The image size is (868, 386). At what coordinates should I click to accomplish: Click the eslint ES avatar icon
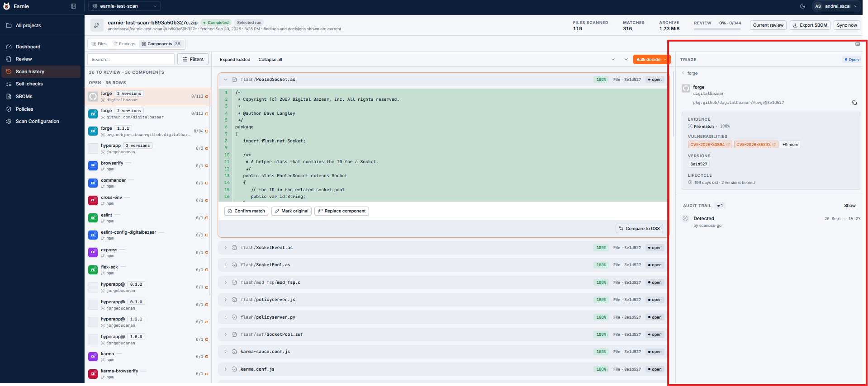93,218
